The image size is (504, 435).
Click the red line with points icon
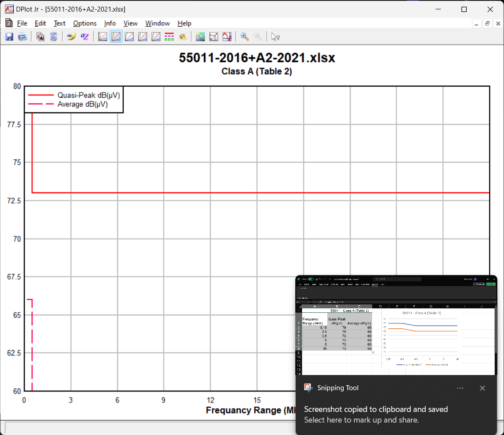point(214,37)
